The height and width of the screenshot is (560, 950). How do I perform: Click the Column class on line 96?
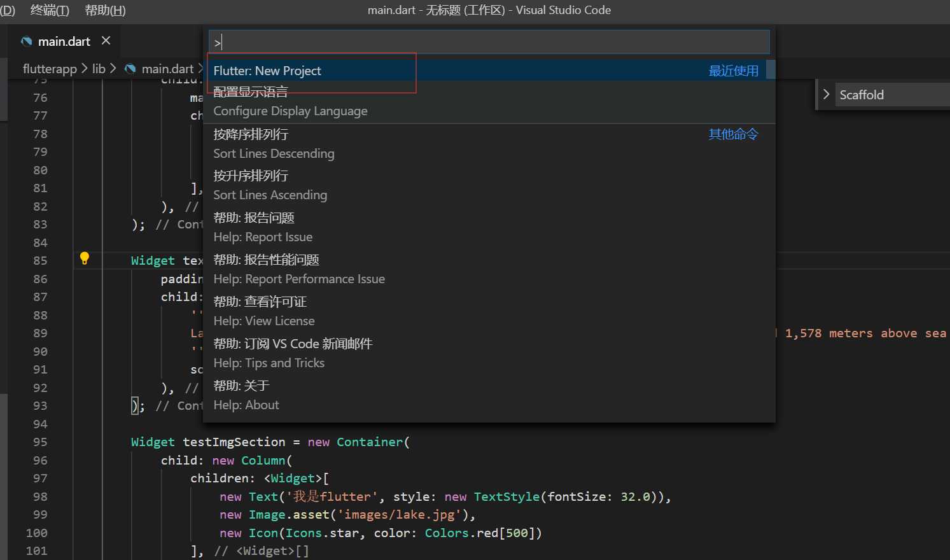click(263, 460)
